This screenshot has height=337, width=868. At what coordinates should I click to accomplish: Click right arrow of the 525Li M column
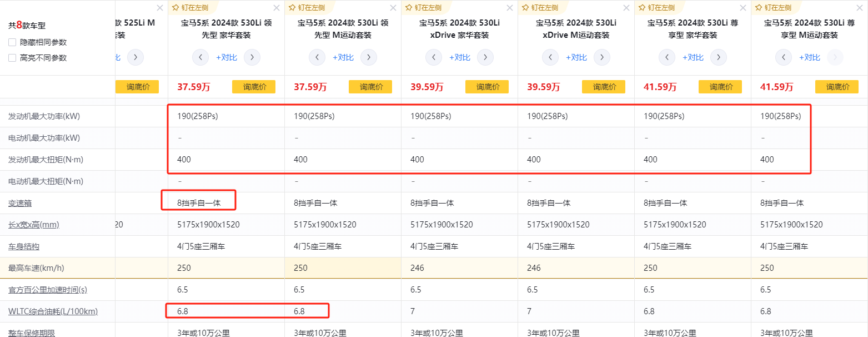point(136,57)
